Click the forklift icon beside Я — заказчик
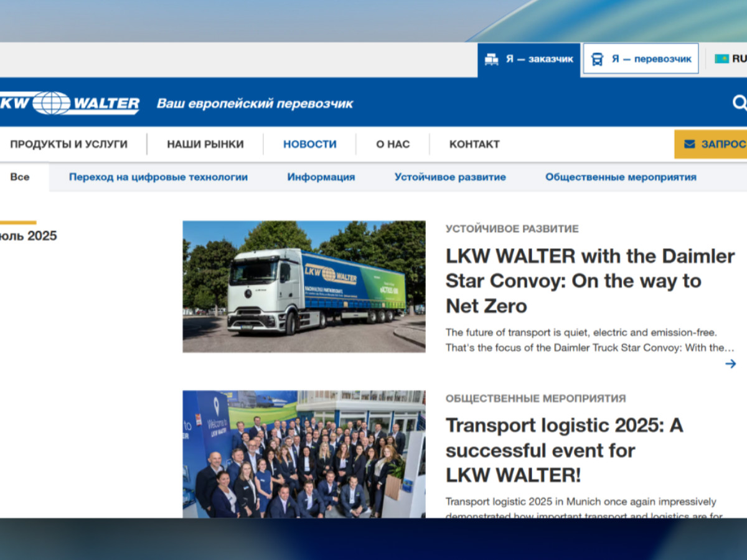Image resolution: width=747 pixels, height=560 pixels. pos(492,59)
